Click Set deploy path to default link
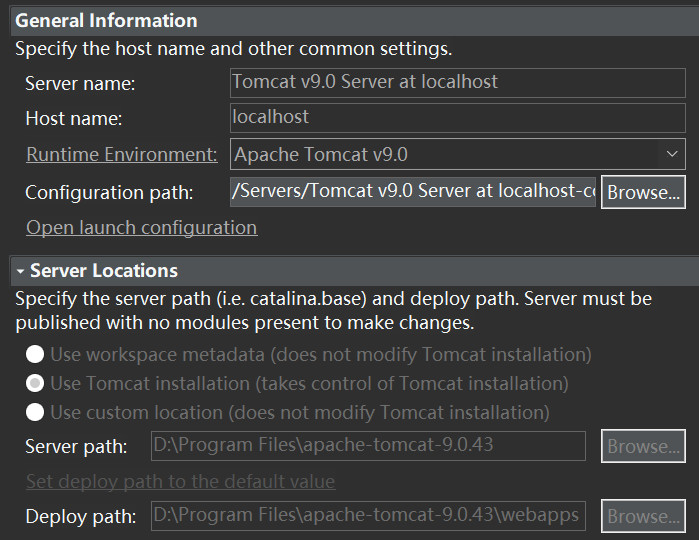The image size is (699, 540). pyautogui.click(x=180, y=482)
